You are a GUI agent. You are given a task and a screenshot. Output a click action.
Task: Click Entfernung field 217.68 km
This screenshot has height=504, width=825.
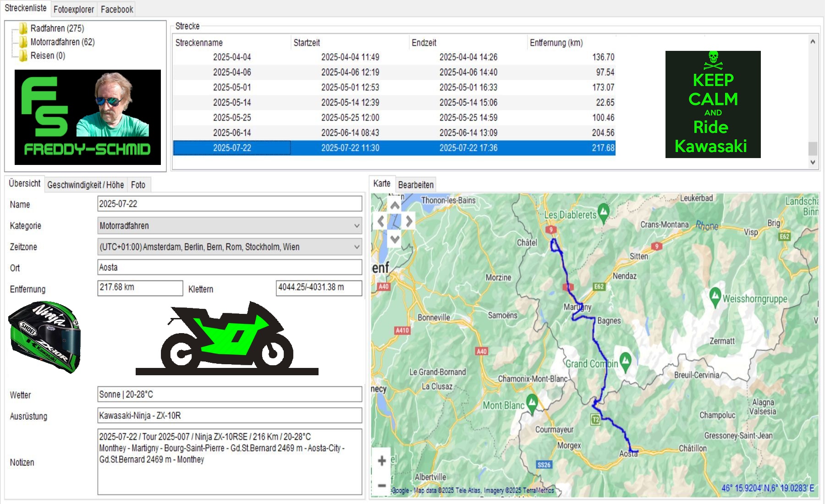coord(140,288)
